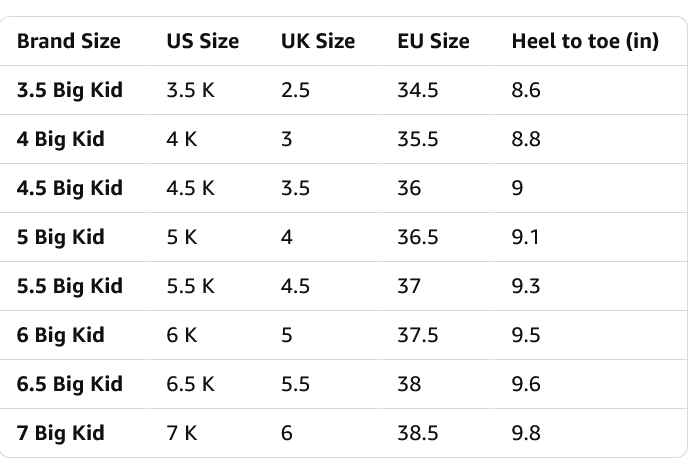Click the EU size 38.5 cell

tap(417, 433)
